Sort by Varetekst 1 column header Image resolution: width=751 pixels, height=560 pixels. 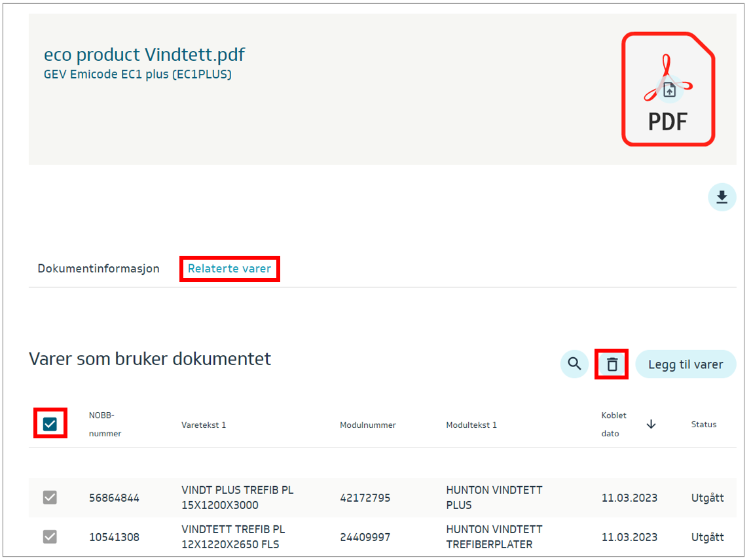204,425
